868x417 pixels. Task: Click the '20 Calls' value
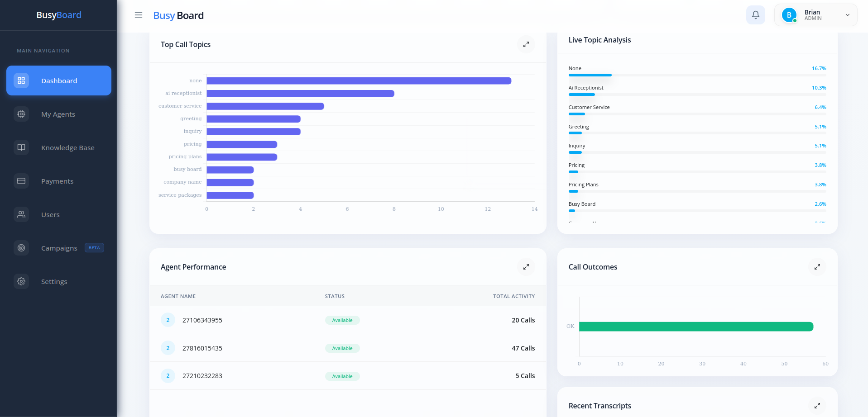coord(523,320)
